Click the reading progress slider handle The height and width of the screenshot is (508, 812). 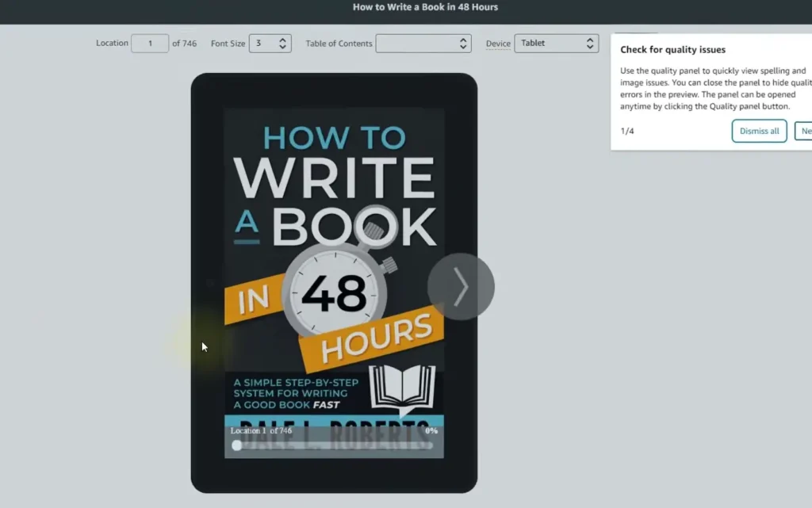[x=236, y=445]
